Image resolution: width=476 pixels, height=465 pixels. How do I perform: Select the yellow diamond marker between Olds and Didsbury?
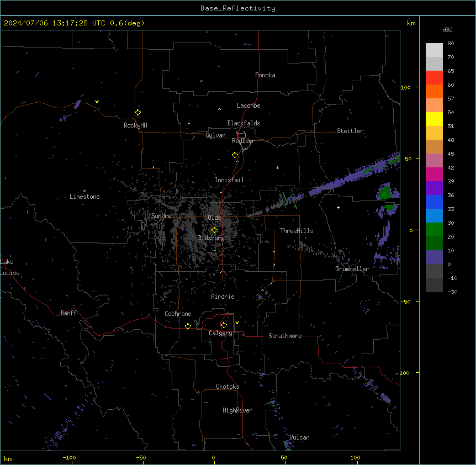214,230
